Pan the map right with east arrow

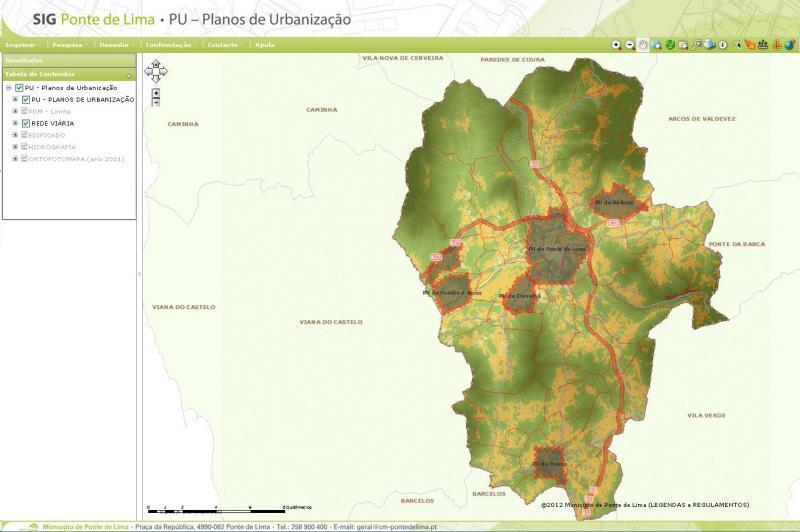(163, 72)
